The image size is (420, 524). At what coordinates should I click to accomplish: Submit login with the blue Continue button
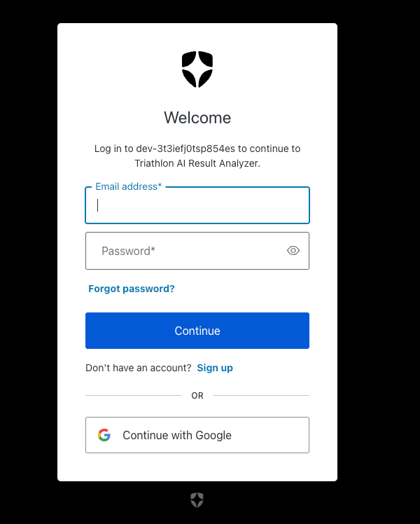click(x=197, y=331)
